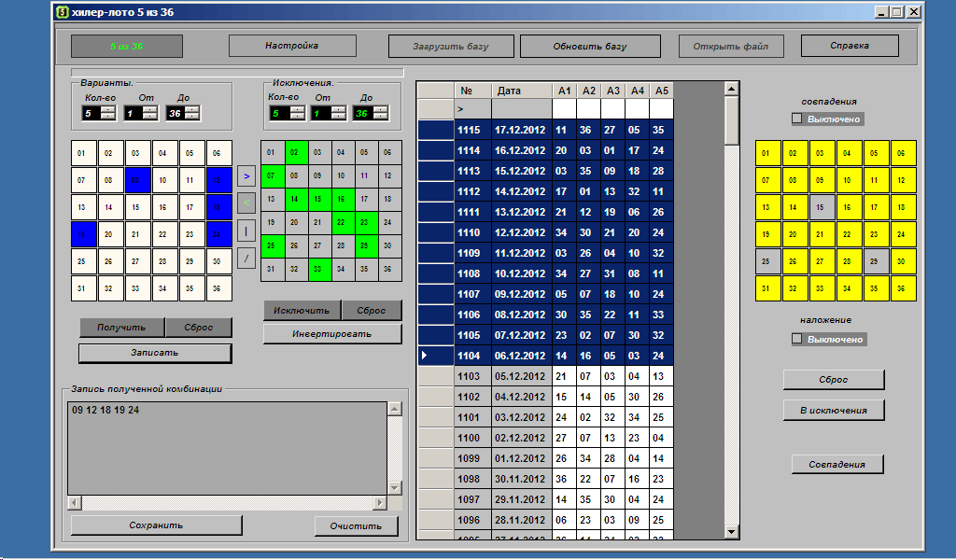Viewport: 956px width, 560px height.
Task: Toggle the "Выключено" checkbox under наложение
Action: [797, 339]
